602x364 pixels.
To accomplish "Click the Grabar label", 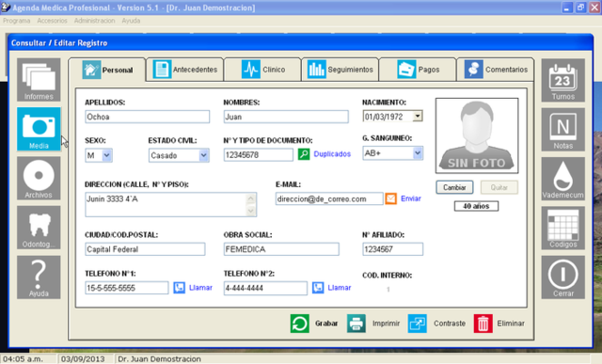I will pos(326,324).
